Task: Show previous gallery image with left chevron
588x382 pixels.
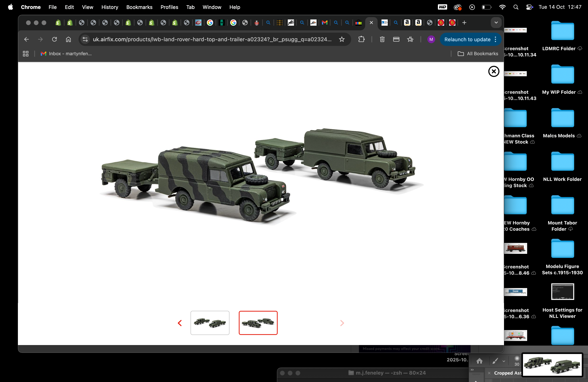Action: pyautogui.click(x=180, y=323)
